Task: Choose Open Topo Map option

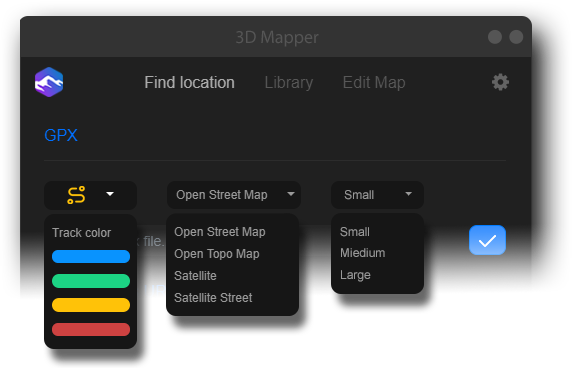Action: tap(217, 254)
